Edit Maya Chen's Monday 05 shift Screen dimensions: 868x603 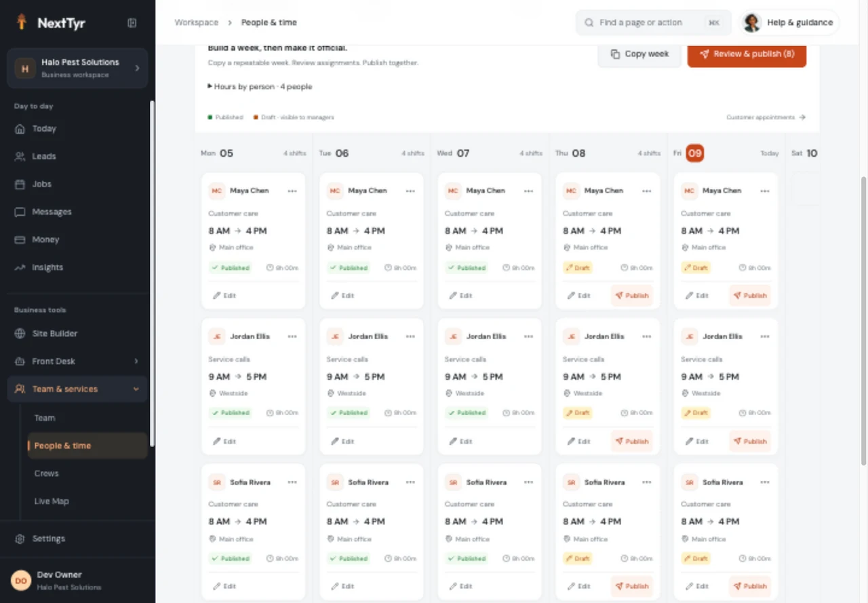224,296
